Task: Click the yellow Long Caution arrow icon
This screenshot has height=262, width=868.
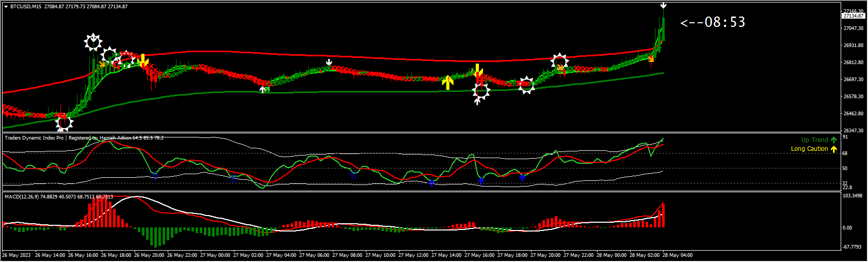Action: (x=834, y=149)
